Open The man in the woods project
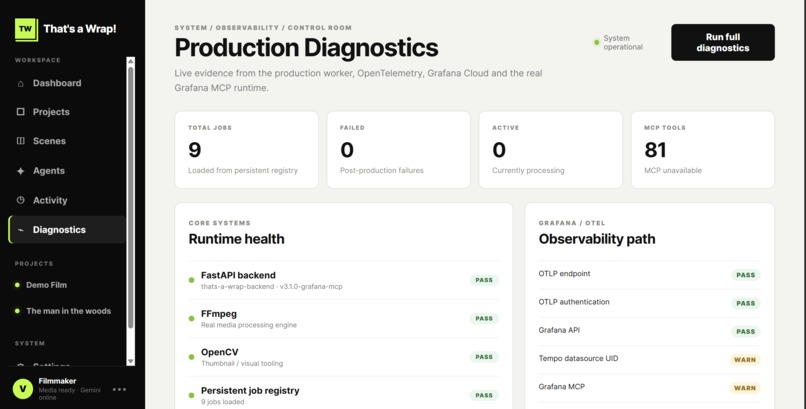 (x=68, y=311)
